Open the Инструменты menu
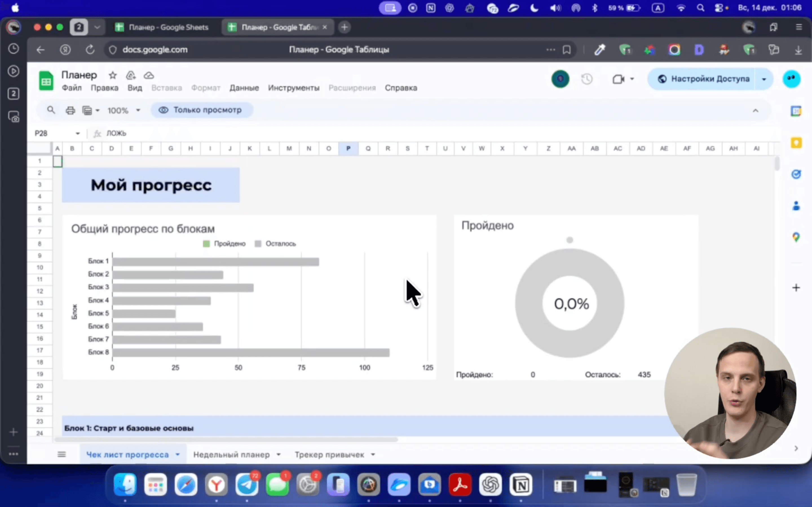 [294, 88]
